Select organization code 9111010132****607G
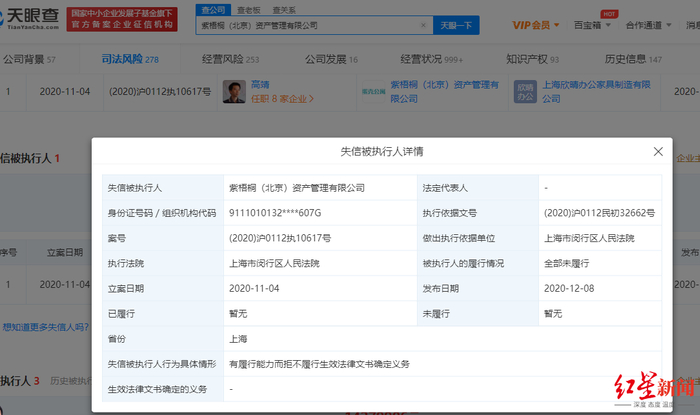 point(275,213)
